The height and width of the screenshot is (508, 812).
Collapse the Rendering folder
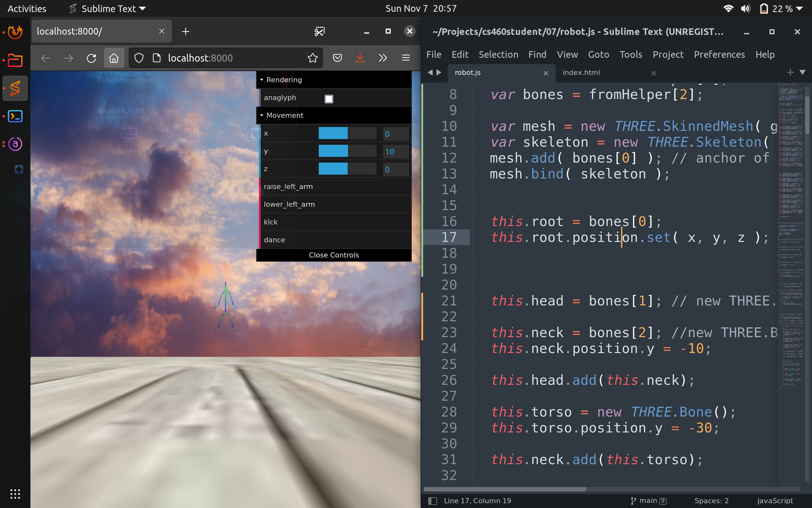click(x=284, y=80)
